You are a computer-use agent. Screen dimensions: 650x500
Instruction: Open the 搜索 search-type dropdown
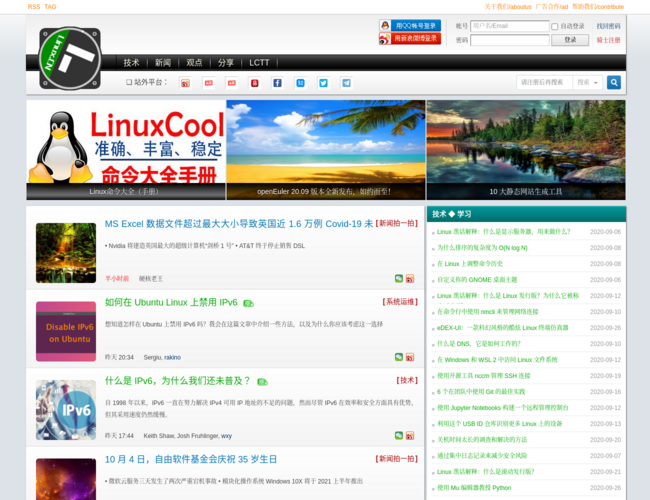pos(587,83)
